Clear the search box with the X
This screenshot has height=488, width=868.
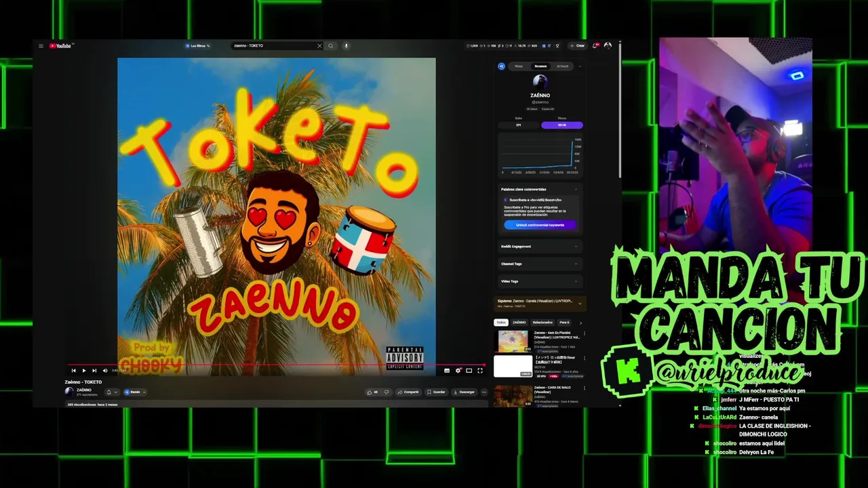(319, 46)
